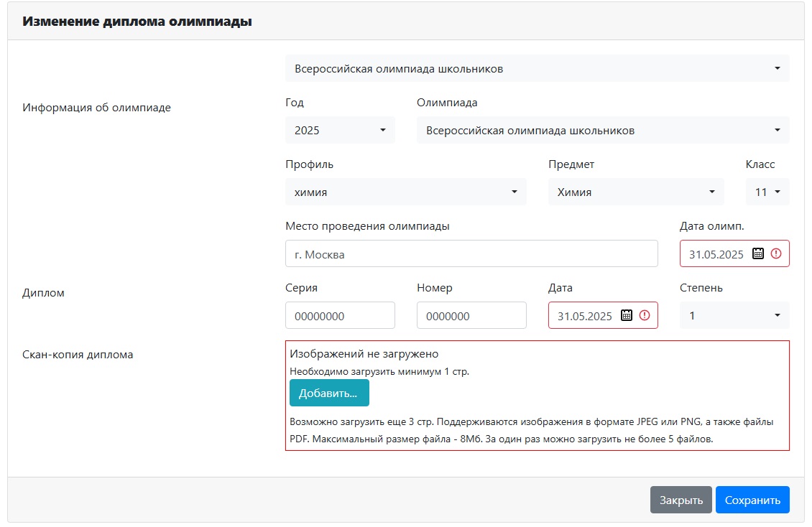Click error icon in the diploma date field
Viewport: 812px width, 527px height.
[644, 315]
